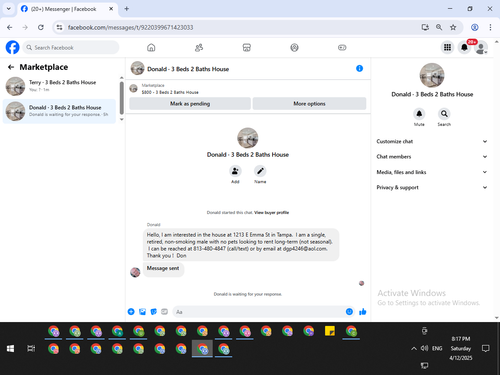Click browser back arrow
Viewport: 500px width, 375px height.
[10, 27]
